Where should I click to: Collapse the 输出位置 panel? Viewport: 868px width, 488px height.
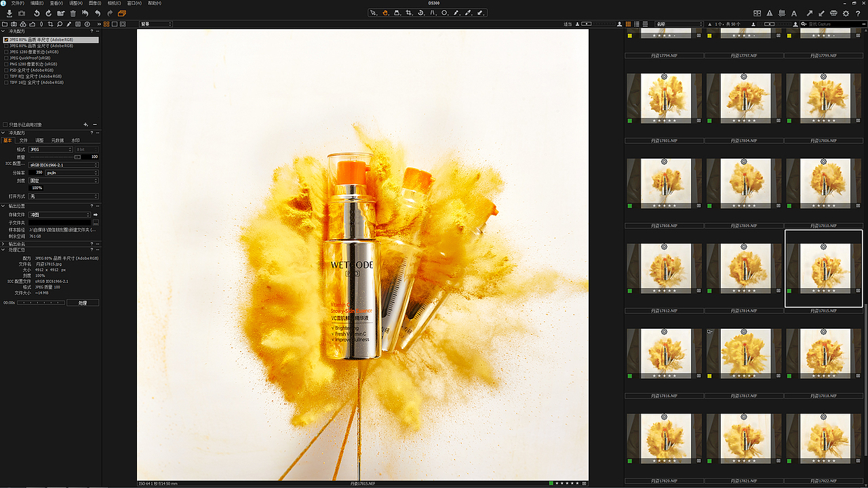[x=3, y=206]
